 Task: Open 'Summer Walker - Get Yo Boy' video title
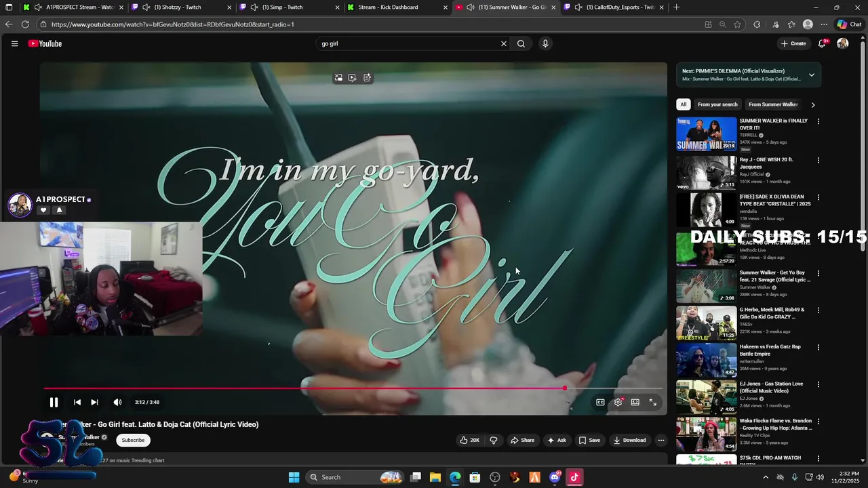pyautogui.click(x=774, y=276)
